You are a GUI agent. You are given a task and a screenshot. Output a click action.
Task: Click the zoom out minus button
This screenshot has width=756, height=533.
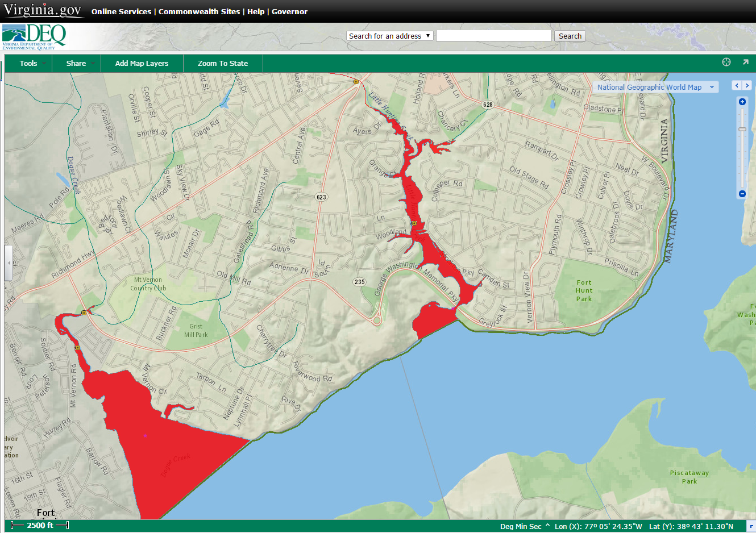[x=742, y=194]
